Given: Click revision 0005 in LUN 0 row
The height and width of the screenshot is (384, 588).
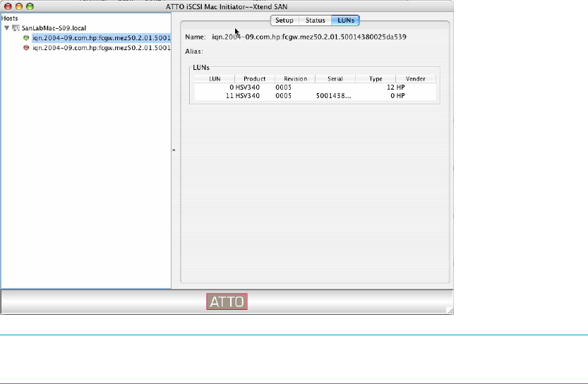Looking at the screenshot, I should point(283,88).
